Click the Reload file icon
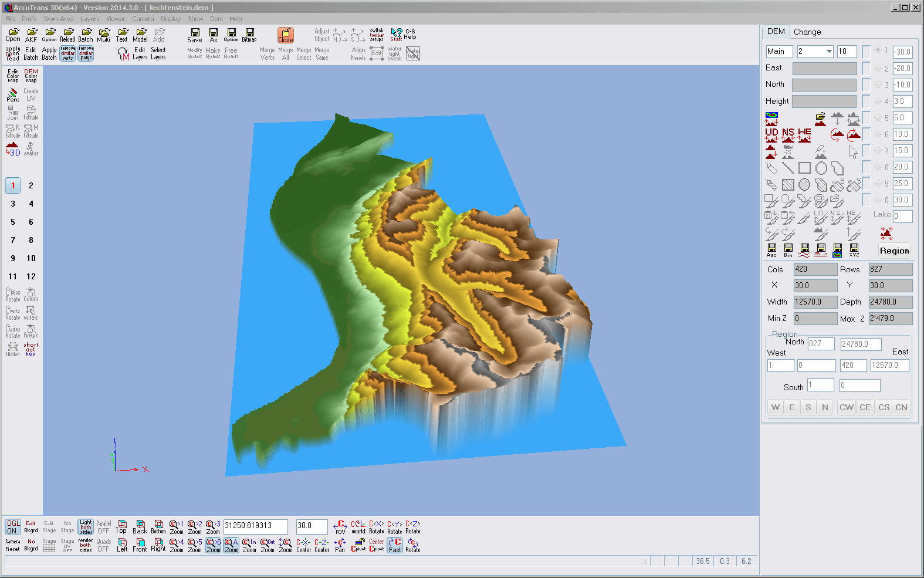The height and width of the screenshot is (578, 924). tap(67, 35)
